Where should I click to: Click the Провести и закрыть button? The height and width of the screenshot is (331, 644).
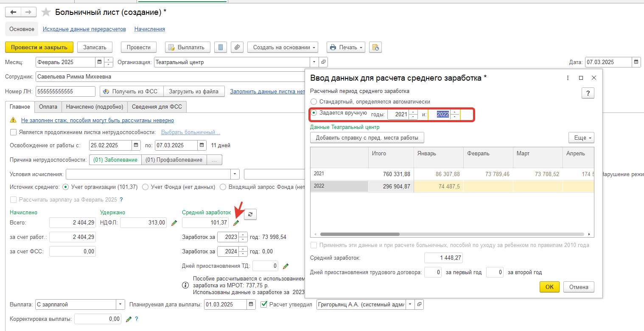point(39,47)
